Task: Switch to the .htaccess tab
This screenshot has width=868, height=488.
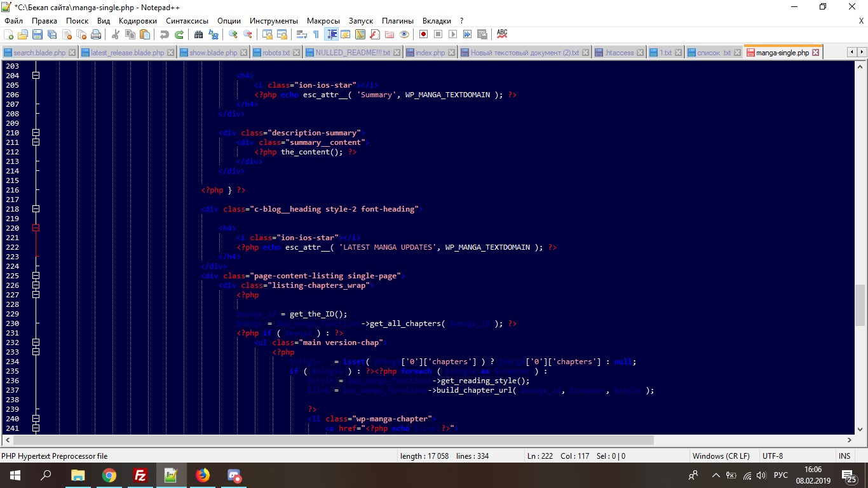Action: point(619,53)
